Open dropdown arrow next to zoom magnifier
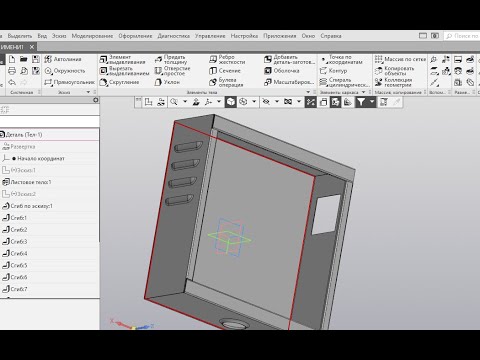This screenshot has height=360, width=480. pos(185,102)
